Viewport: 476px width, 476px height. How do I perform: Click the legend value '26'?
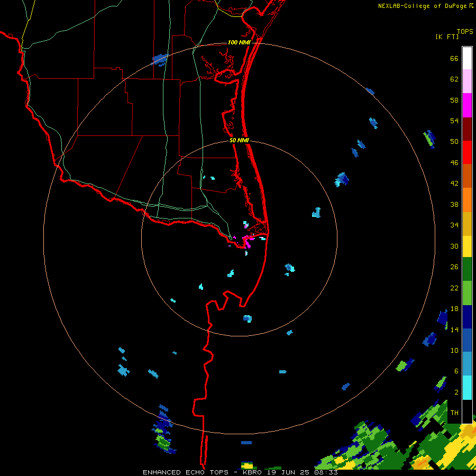tap(454, 267)
